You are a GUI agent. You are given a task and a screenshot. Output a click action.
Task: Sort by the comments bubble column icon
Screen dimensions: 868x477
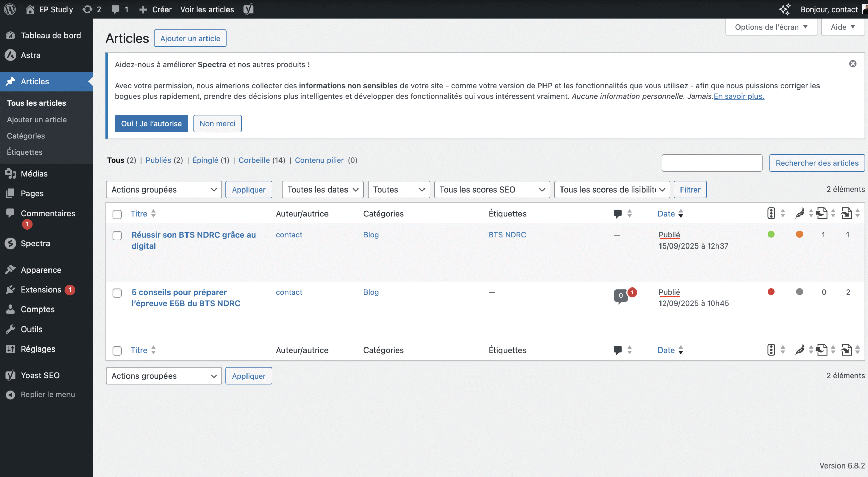point(617,214)
